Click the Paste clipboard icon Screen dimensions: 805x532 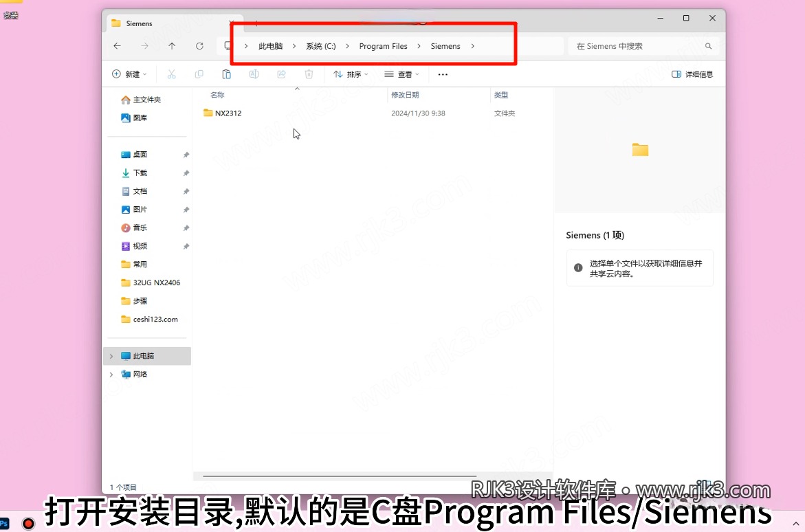point(226,74)
